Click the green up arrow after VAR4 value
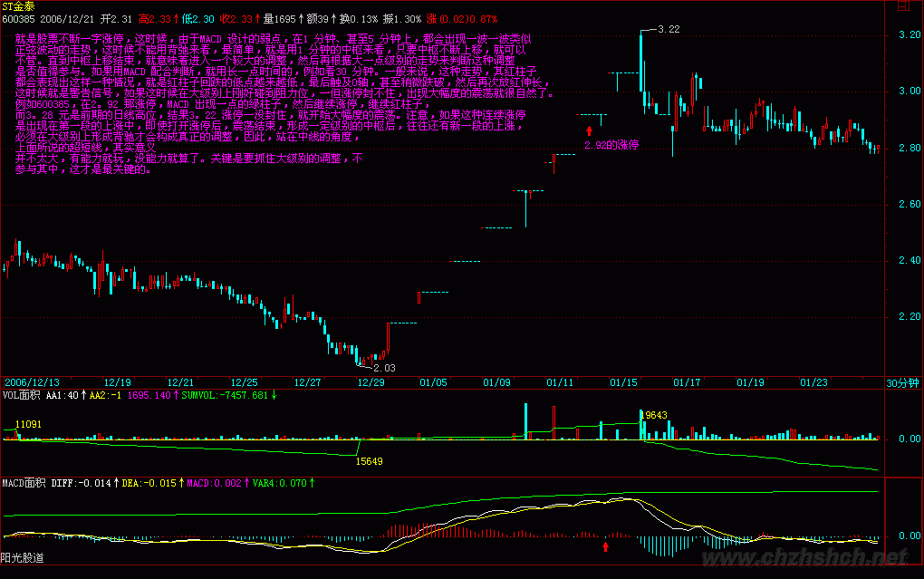The image size is (924, 579). click(x=312, y=482)
